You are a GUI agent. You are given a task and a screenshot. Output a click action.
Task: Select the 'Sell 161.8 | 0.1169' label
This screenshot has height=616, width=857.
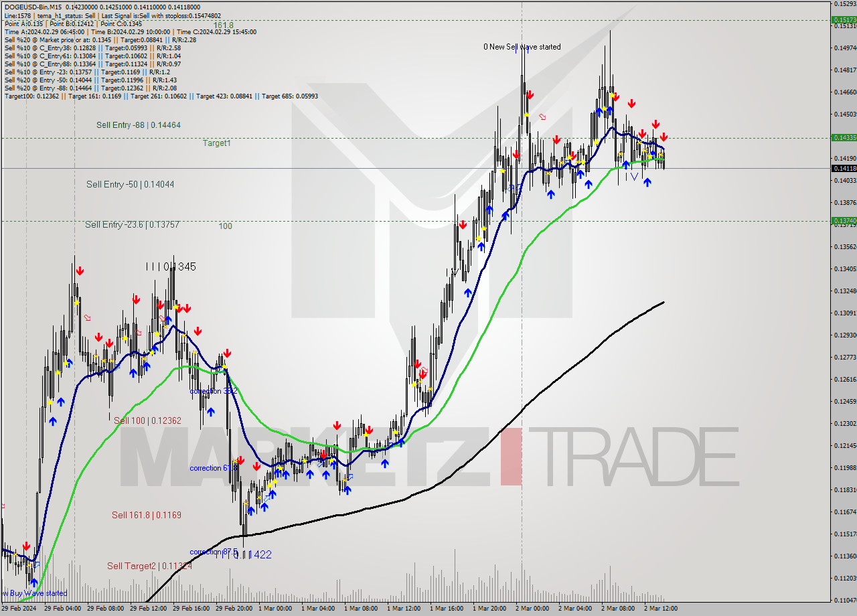pos(146,515)
